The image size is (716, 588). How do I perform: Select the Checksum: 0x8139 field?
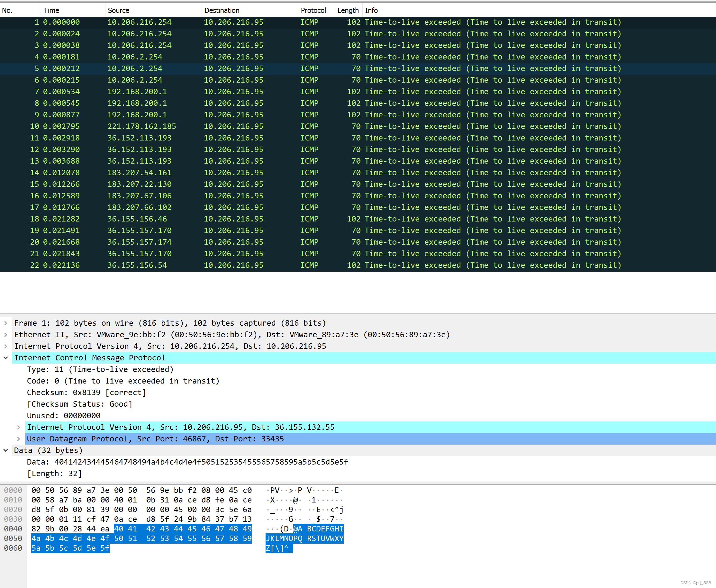(86, 393)
